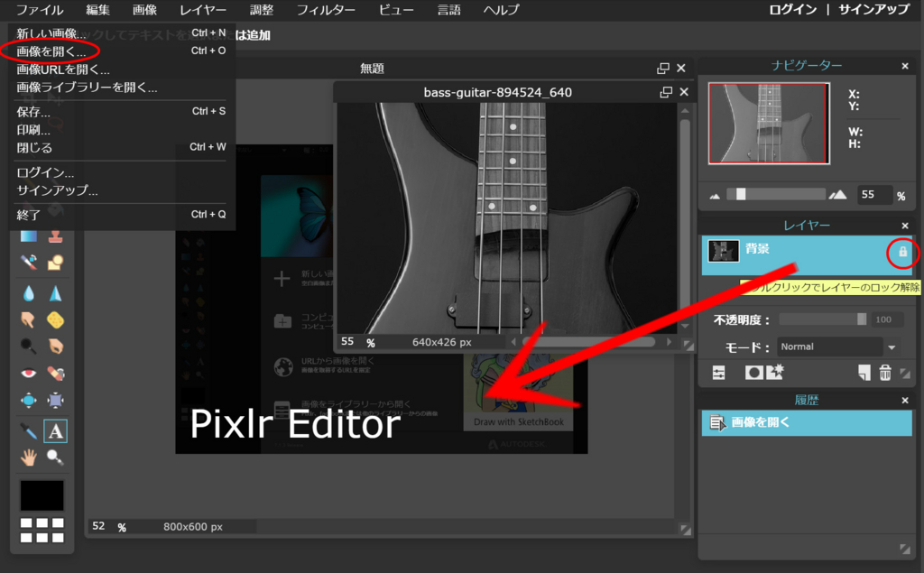This screenshot has width=924, height=573.
Task: Add a layer mask
Action: point(753,373)
